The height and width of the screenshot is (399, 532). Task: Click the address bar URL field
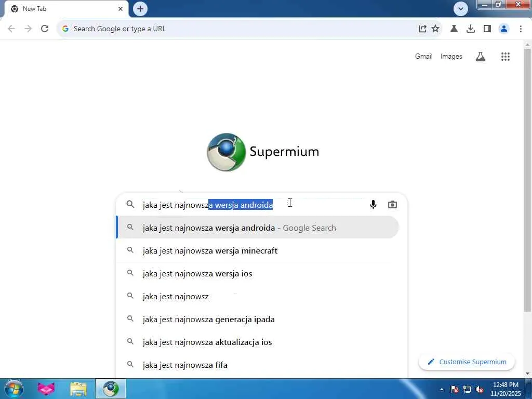click(237, 29)
